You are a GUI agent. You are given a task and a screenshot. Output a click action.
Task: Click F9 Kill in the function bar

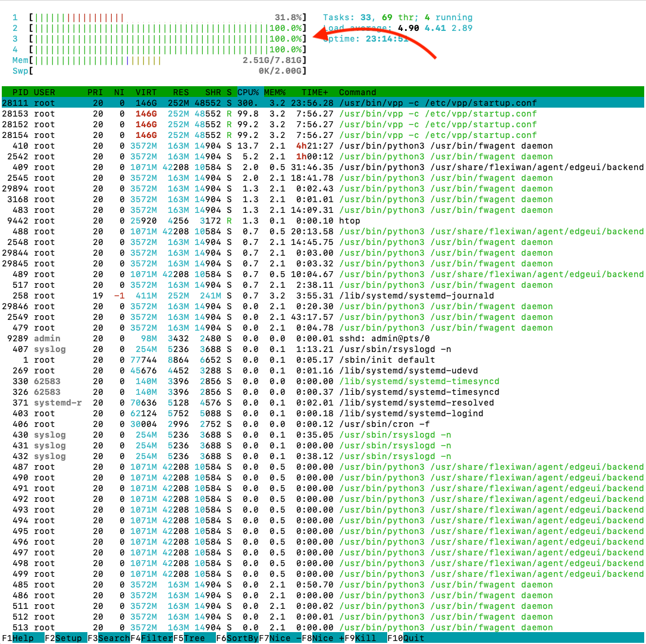[x=365, y=638]
